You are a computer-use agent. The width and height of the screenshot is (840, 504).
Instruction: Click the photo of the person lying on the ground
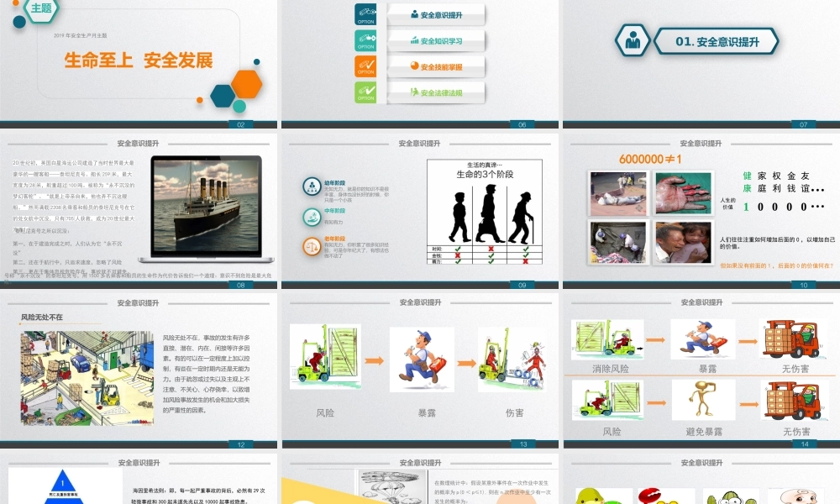618,193
